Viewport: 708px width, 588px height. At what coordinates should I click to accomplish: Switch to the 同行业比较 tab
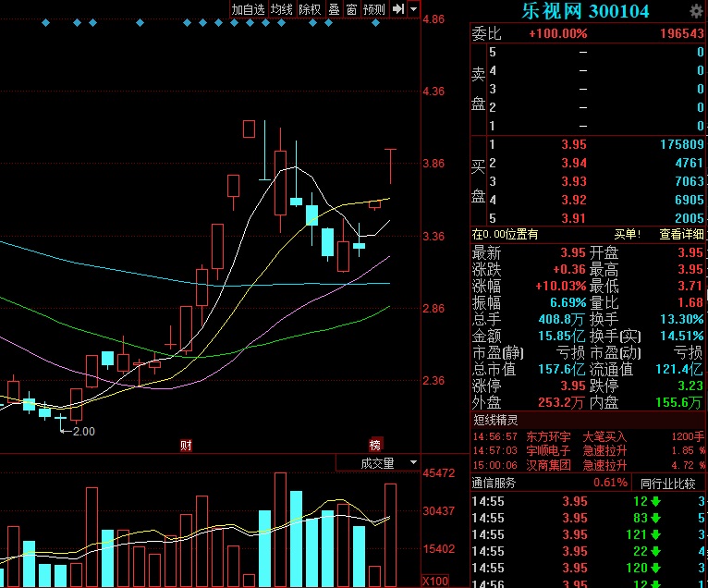pos(668,483)
